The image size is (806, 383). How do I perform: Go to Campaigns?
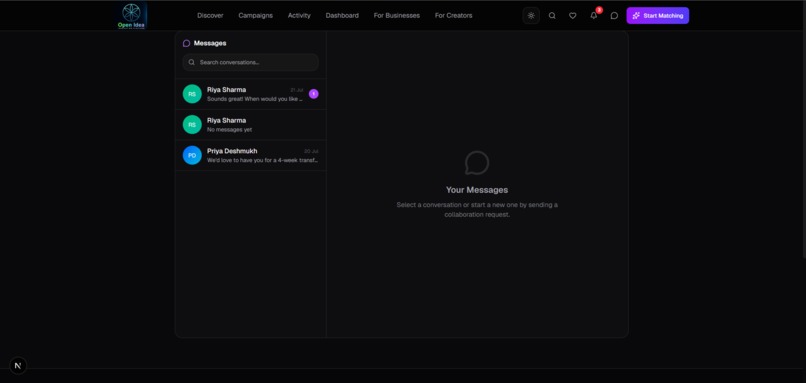[255, 15]
